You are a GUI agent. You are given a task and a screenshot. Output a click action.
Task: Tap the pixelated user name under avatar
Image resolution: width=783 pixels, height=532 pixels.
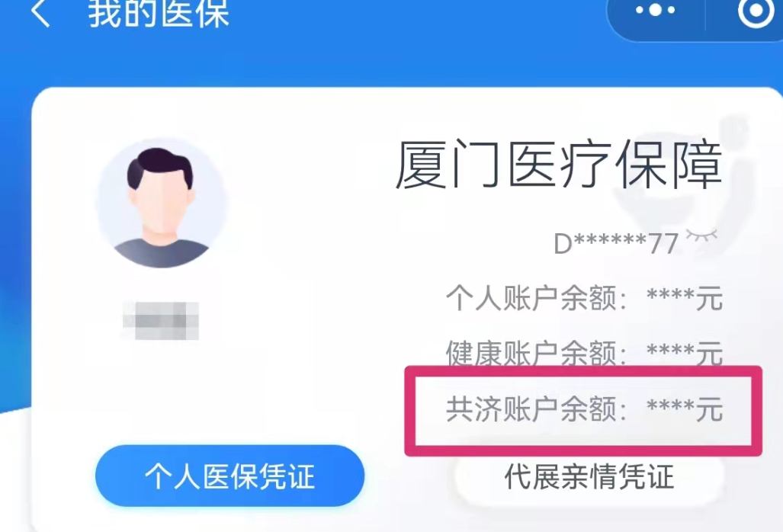click(161, 320)
